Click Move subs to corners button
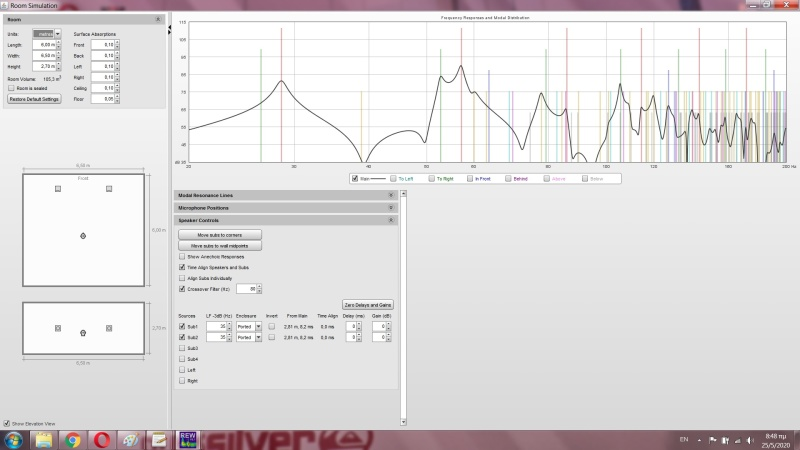800x450 pixels. (221, 234)
